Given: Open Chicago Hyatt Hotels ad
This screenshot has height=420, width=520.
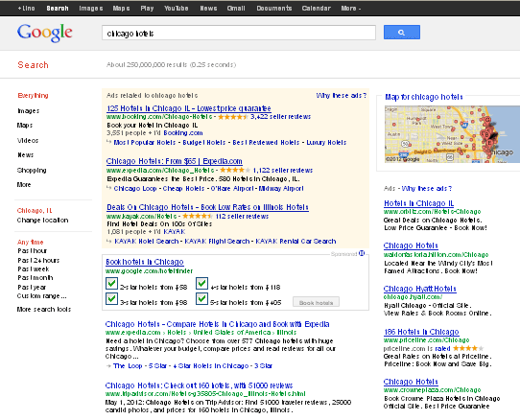Looking at the screenshot, I should [x=419, y=289].
